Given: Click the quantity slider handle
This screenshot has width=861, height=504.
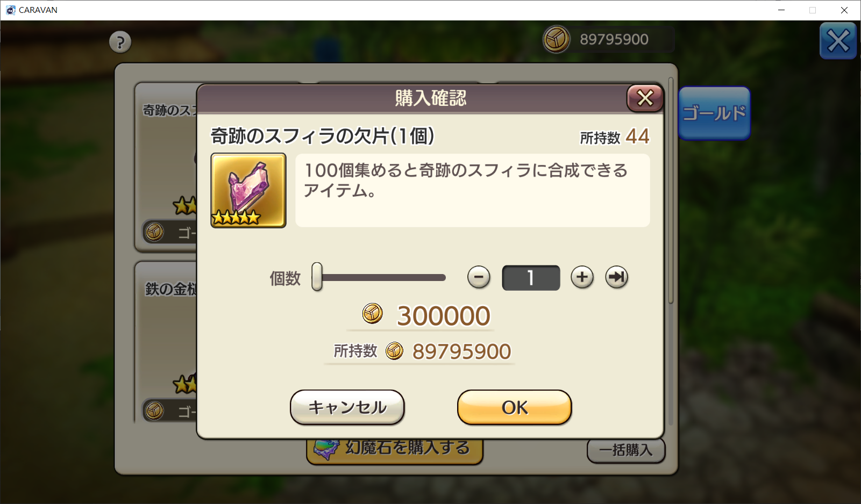Looking at the screenshot, I should pos(317,277).
